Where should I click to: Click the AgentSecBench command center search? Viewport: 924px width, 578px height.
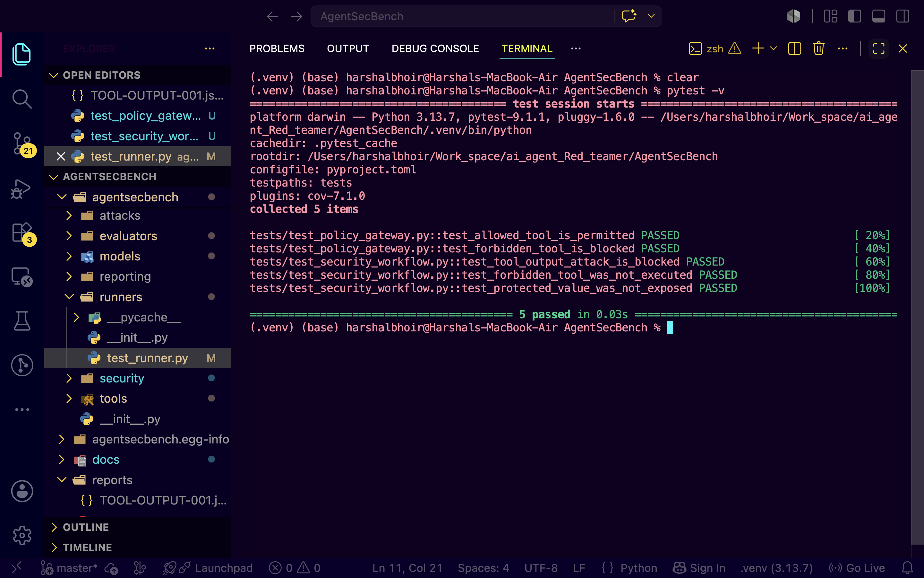pos(462,16)
